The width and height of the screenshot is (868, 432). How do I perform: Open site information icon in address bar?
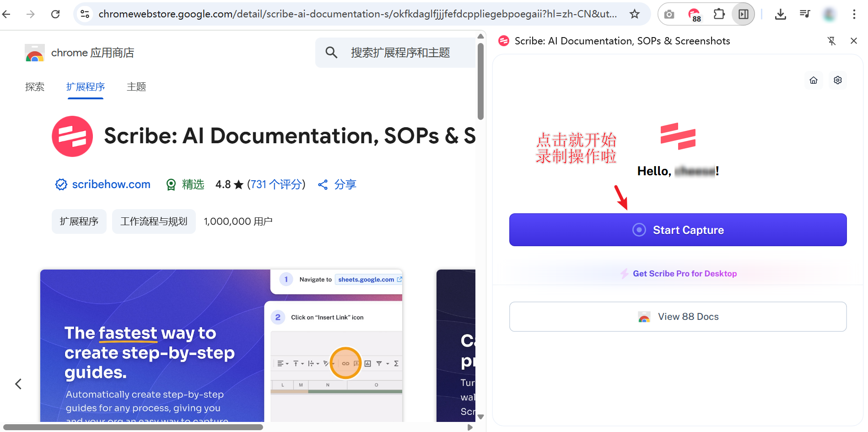coord(85,14)
